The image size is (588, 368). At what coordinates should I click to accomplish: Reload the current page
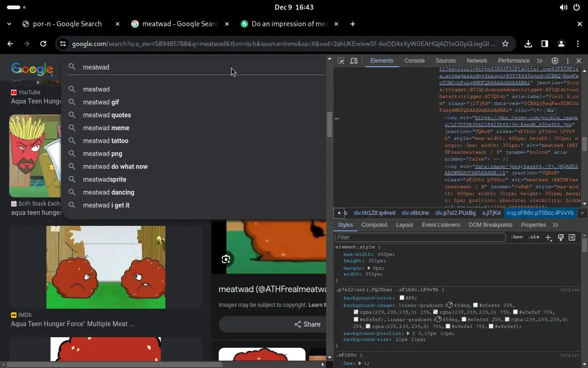point(43,44)
